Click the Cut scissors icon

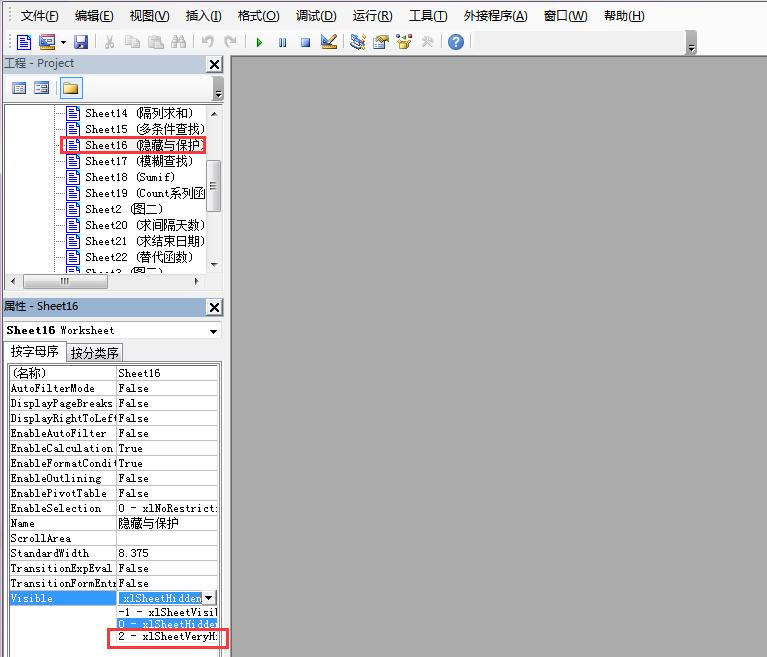point(110,42)
